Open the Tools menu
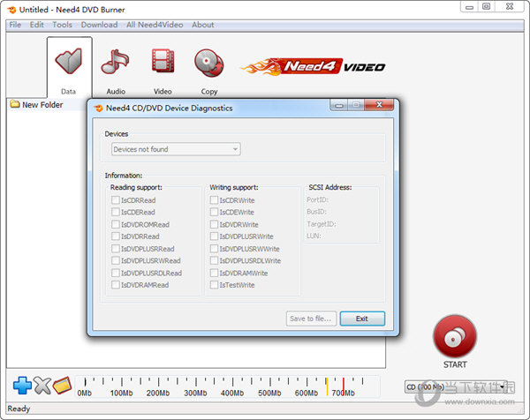 coord(62,25)
